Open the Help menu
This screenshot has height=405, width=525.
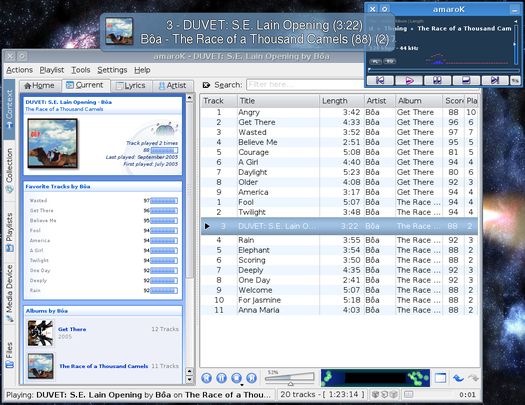142,70
